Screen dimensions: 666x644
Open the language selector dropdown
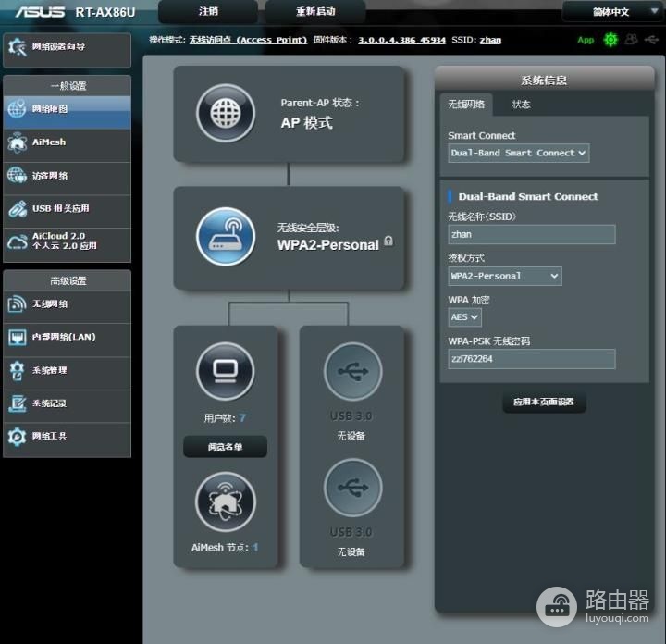coord(611,11)
